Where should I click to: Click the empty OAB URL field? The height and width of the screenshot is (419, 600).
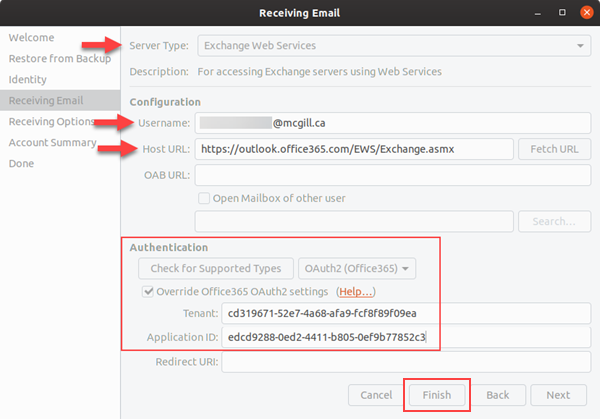(393, 175)
